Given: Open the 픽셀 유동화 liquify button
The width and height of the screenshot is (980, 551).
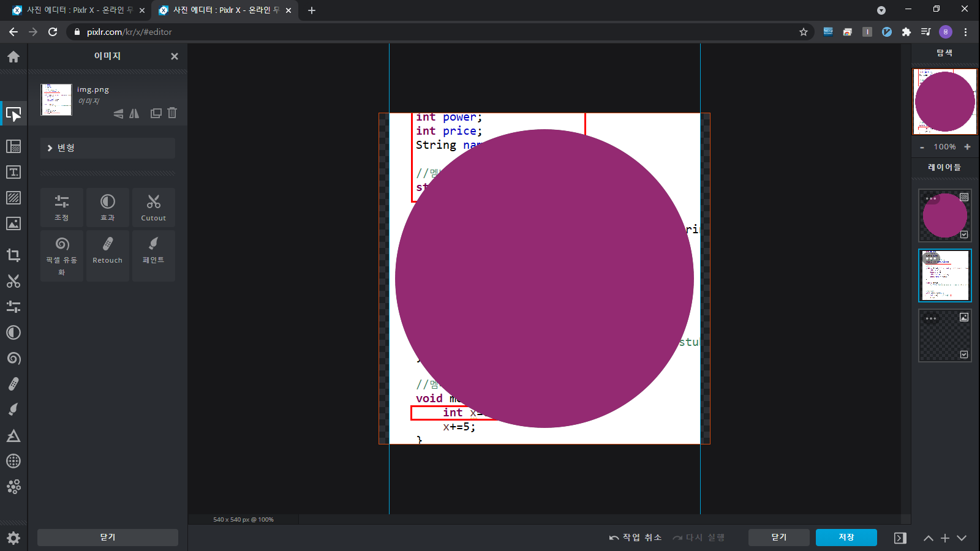Looking at the screenshot, I should tap(62, 256).
